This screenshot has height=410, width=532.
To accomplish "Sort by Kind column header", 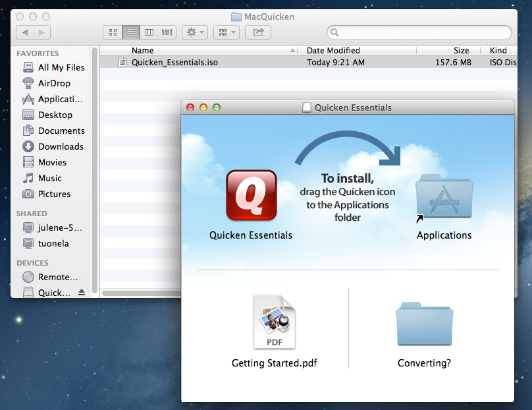I will [499, 50].
